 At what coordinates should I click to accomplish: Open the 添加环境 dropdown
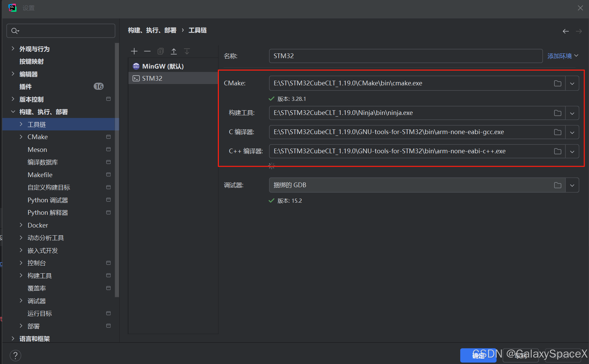(563, 56)
